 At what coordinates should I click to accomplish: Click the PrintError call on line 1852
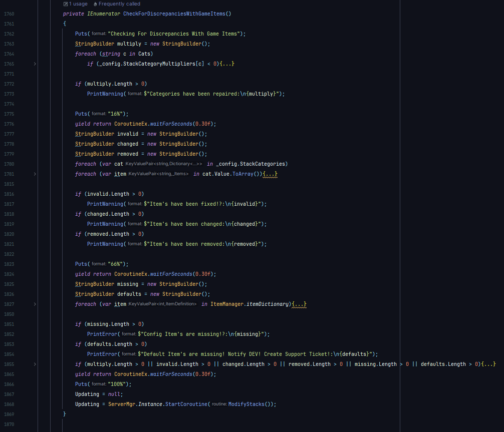pos(102,334)
